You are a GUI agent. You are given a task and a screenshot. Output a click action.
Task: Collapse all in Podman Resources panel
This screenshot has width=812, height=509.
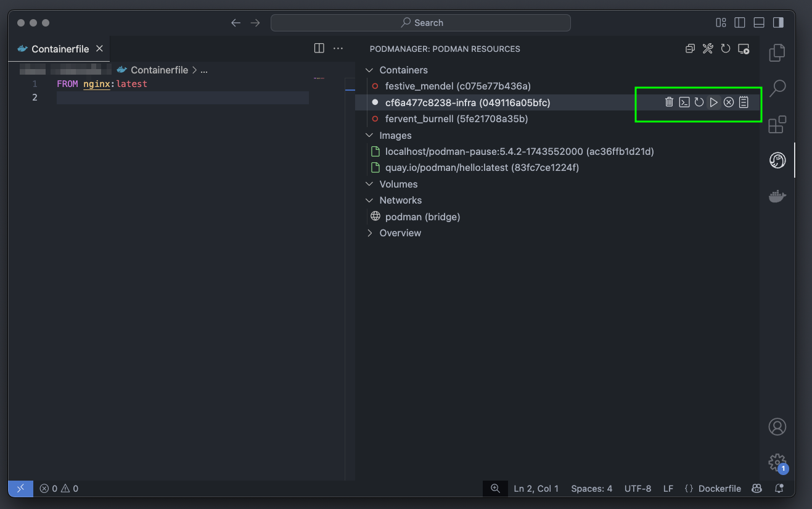point(690,49)
